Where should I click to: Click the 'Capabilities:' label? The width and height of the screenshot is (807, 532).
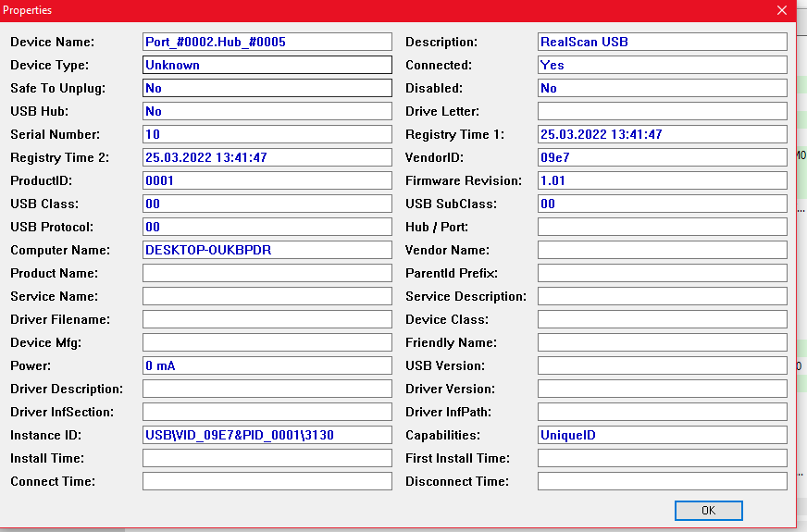[x=442, y=435]
